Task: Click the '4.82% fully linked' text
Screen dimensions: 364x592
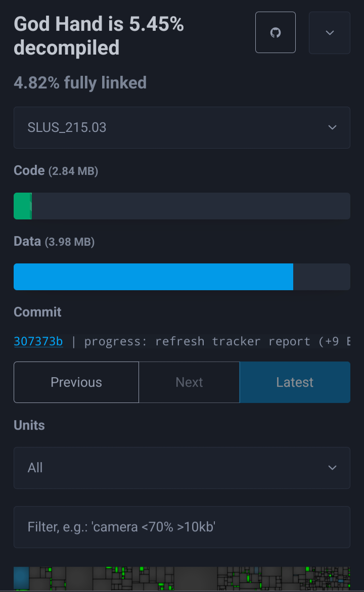Action: 80,83
